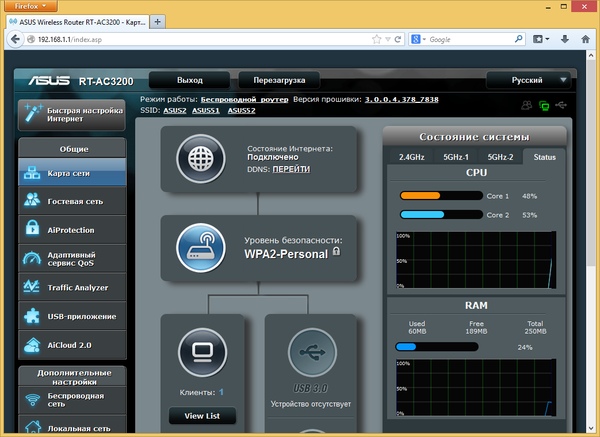The image size is (600, 437).
Task: Click the USB-приложение puzzle icon
Action: pos(32,316)
